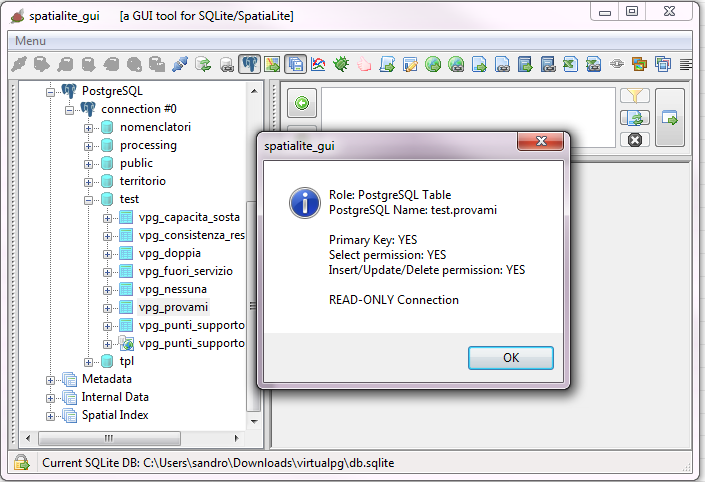Click the white document with green arrow icon
This screenshot has width=705, height=482.
coord(479,64)
